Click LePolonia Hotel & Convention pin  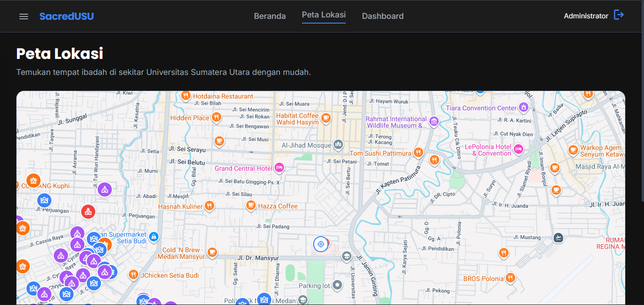point(519,149)
